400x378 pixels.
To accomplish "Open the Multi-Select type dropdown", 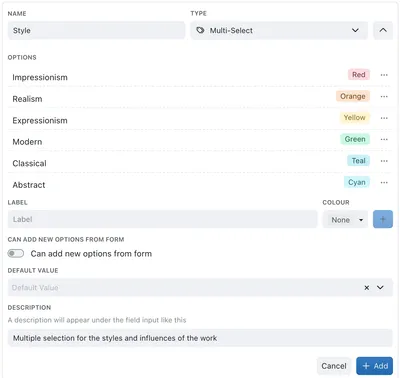I will coord(279,31).
